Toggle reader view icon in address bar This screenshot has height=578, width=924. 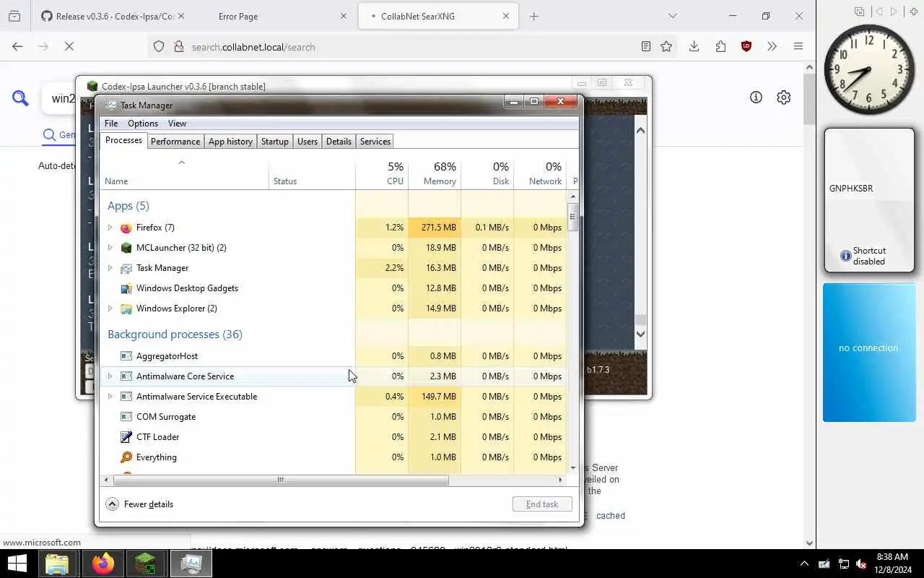pyautogui.click(x=646, y=46)
